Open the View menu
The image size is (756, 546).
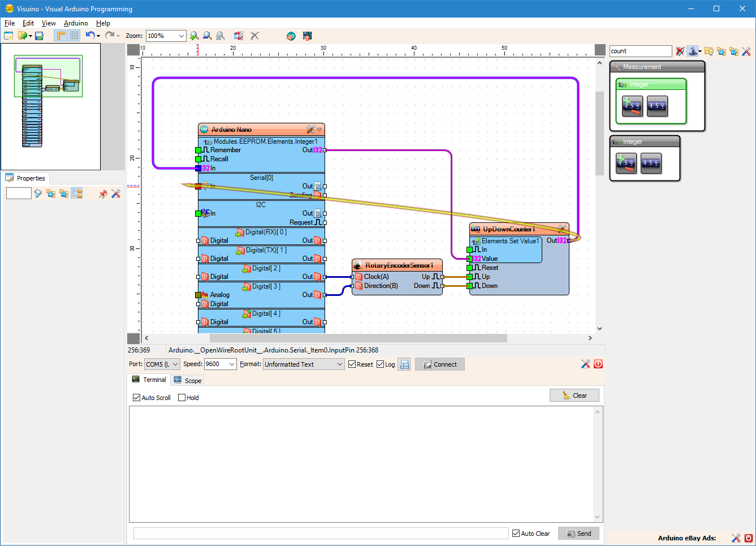tap(49, 23)
